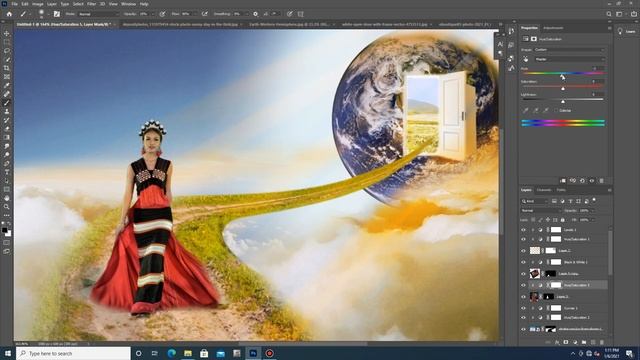
Task: Switch to the Channels tab
Action: pos(544,190)
